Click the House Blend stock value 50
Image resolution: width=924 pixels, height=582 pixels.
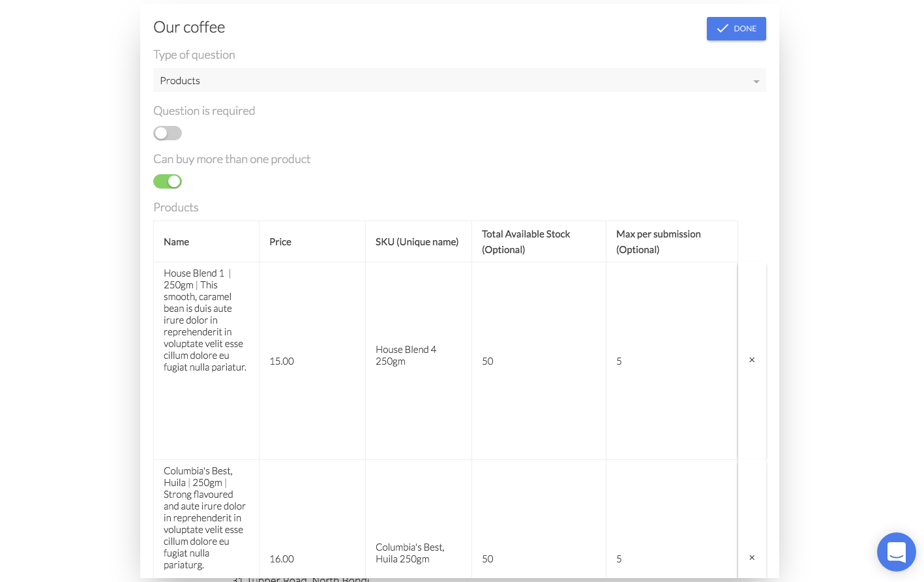(488, 361)
